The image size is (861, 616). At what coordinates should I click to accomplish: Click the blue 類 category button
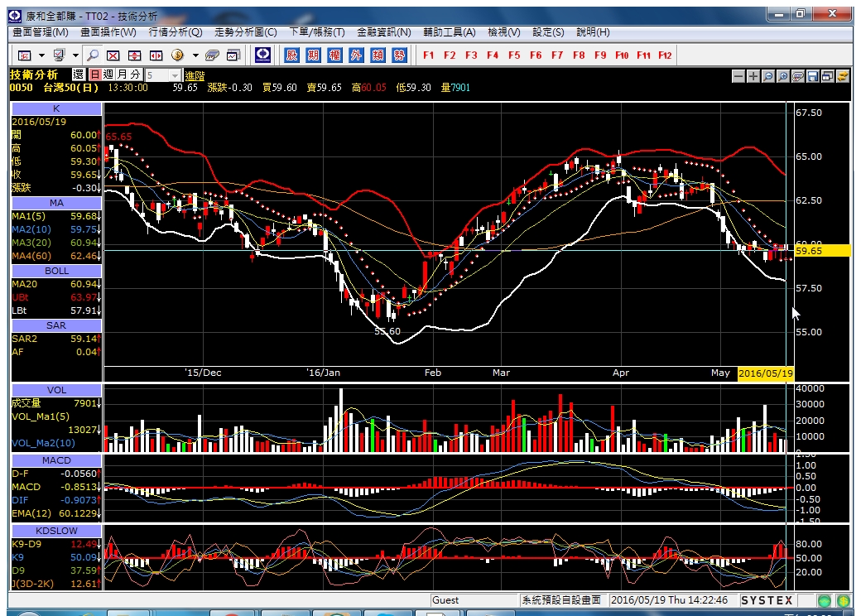[x=378, y=55]
